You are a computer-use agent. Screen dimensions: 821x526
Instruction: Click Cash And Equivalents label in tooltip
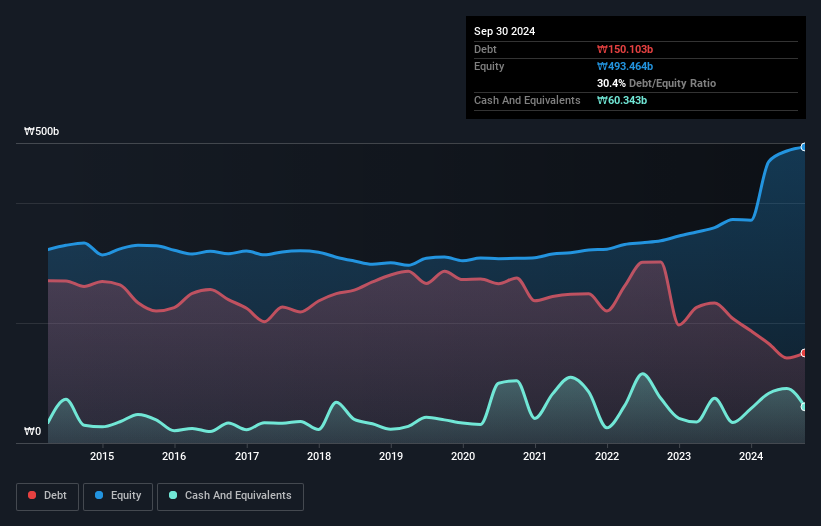527,100
